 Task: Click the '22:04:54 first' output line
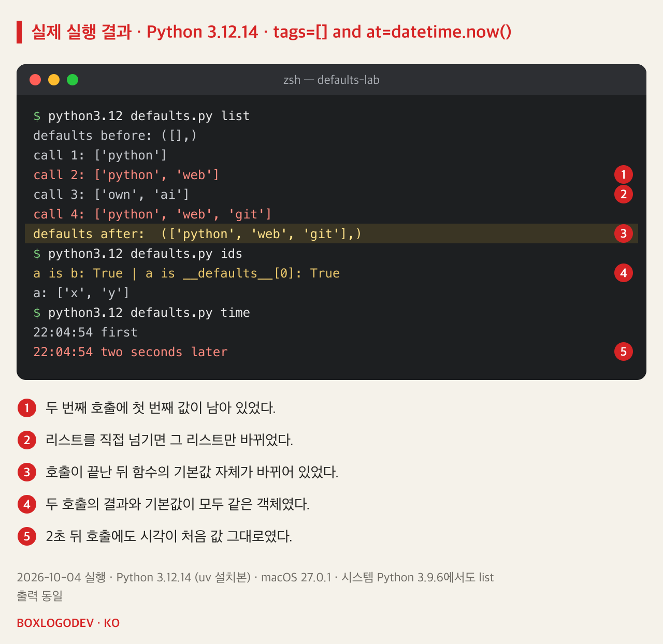85,332
